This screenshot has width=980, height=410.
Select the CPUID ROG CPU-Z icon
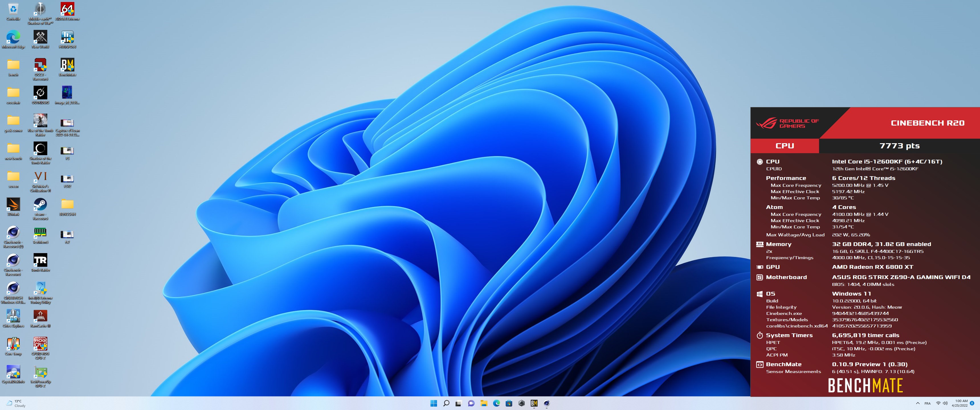(x=40, y=348)
